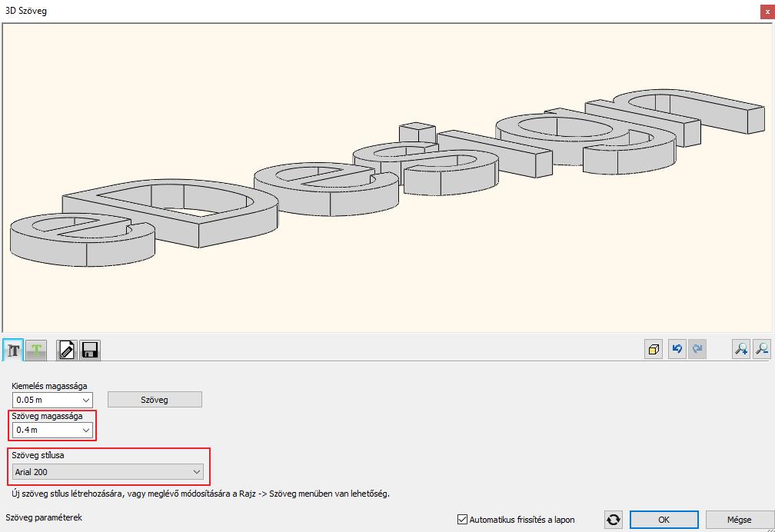Screen dimensions: 775x532
Task: Expand the Kiemelés magassága dropdown arrow
Action: pyautogui.click(x=86, y=400)
